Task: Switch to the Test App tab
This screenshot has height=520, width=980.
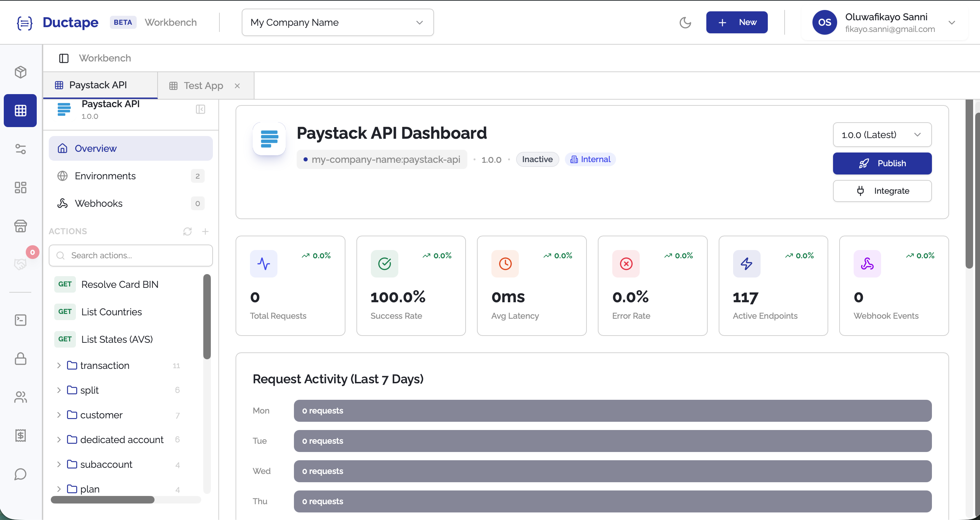Action: tap(203, 86)
